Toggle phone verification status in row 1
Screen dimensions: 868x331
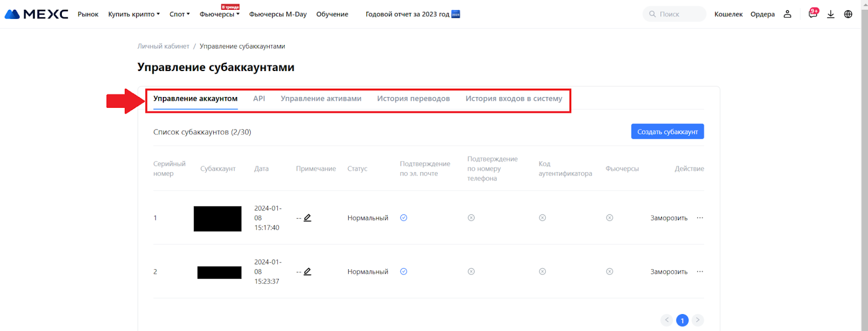point(471,218)
